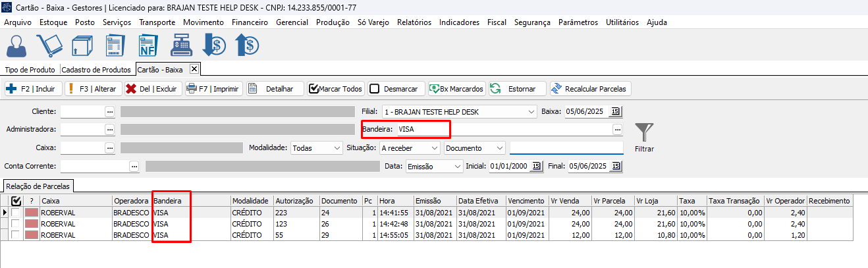Click the down arrow dollar icon
Viewport: 868px width, 268px height.
215,45
